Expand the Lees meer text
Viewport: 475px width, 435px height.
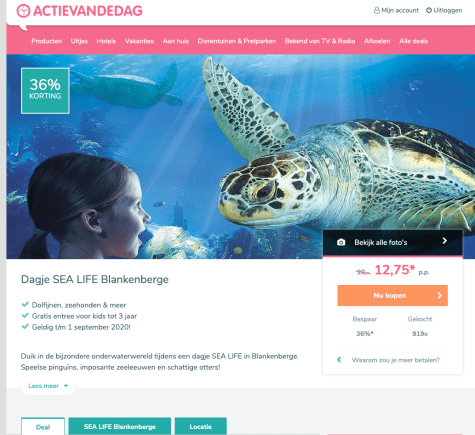click(x=48, y=386)
